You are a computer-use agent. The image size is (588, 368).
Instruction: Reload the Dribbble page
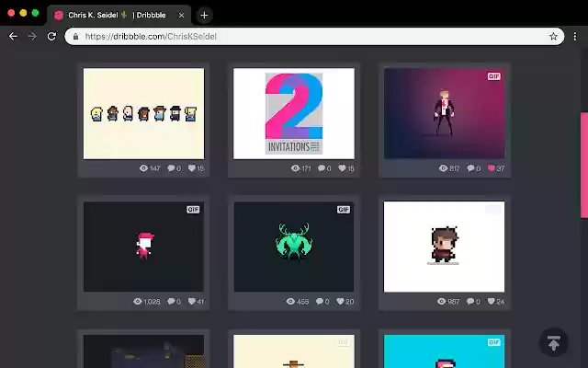[x=51, y=36]
